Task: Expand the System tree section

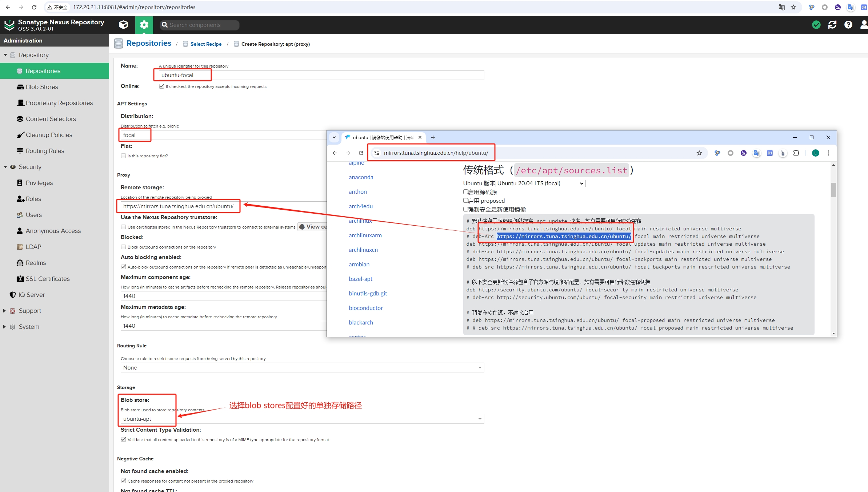Action: (4, 327)
